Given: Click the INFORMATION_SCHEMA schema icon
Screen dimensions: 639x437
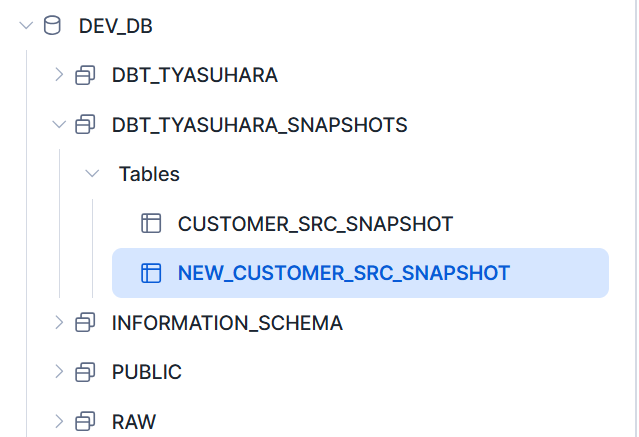Looking at the screenshot, I should (x=86, y=323).
